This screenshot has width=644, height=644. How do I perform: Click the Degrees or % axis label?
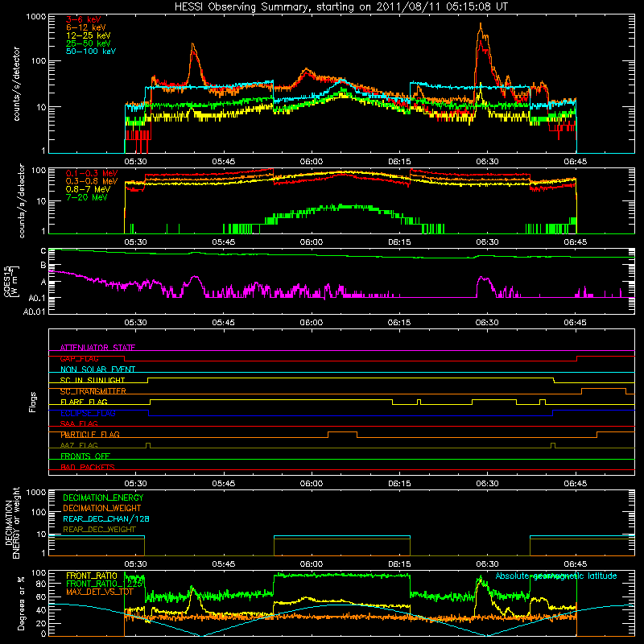point(21,603)
